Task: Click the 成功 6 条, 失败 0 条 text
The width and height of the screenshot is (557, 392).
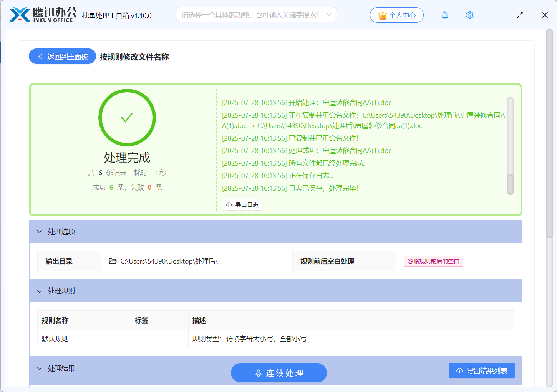Action: coord(127,188)
